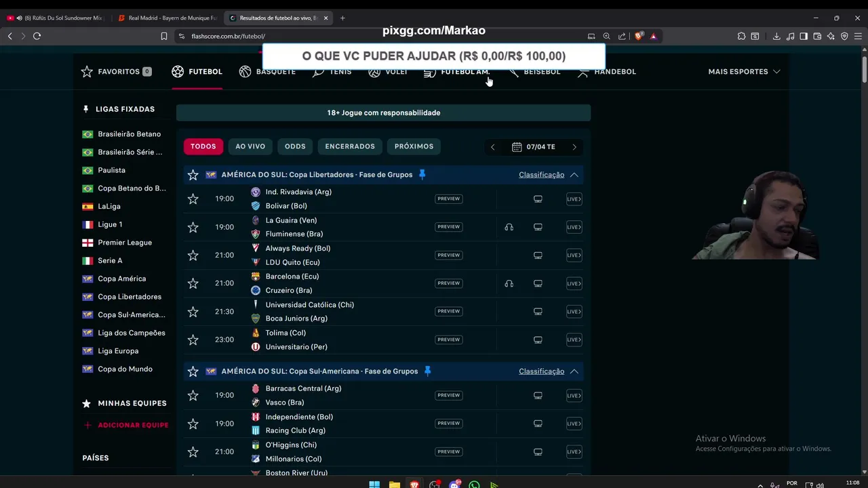Image resolution: width=868 pixels, height=488 pixels.
Task: Open the Windows Start menu
Action: [374, 485]
